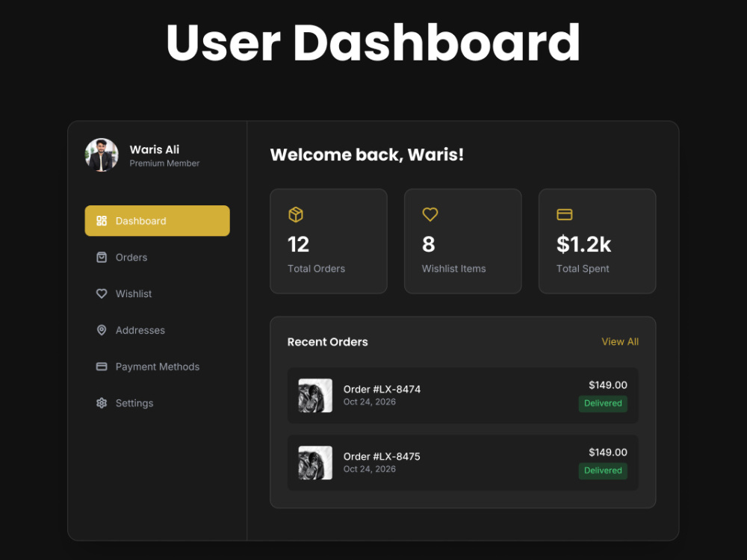Viewport: 747px width, 560px height.
Task: Select the Order #LX-8475 product thumbnail
Action: click(x=315, y=462)
